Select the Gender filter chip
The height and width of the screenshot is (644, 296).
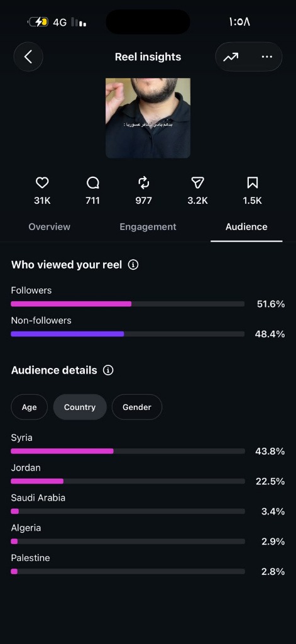coord(137,407)
